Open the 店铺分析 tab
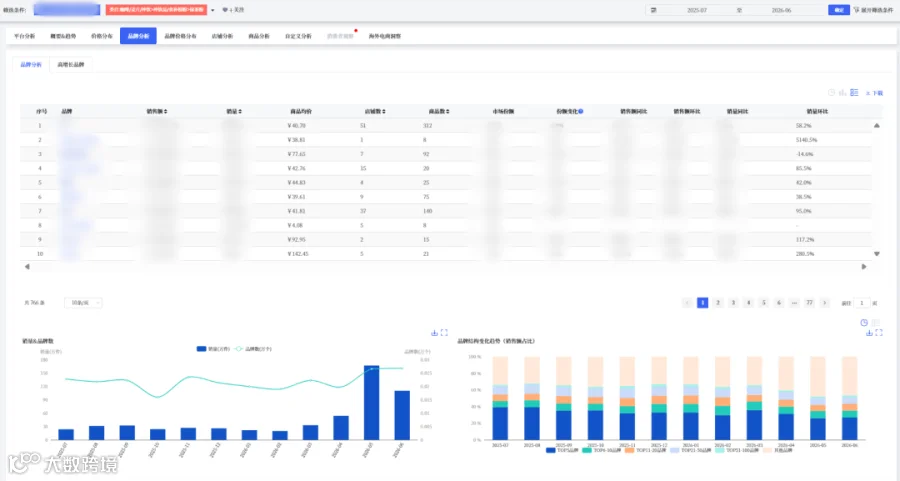Screen dimensions: 900x481 point(222,36)
